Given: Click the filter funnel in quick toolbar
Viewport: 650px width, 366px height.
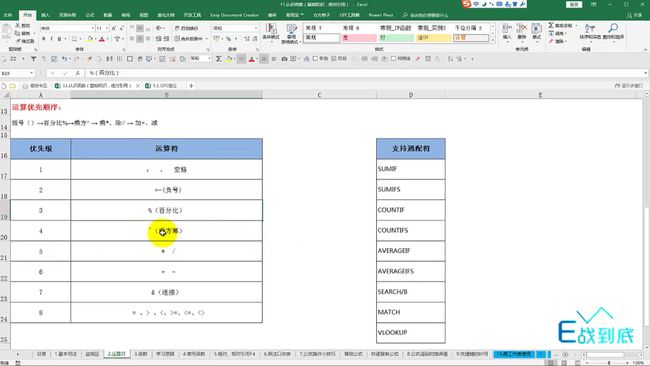Looking at the screenshot, I should (x=34, y=59).
